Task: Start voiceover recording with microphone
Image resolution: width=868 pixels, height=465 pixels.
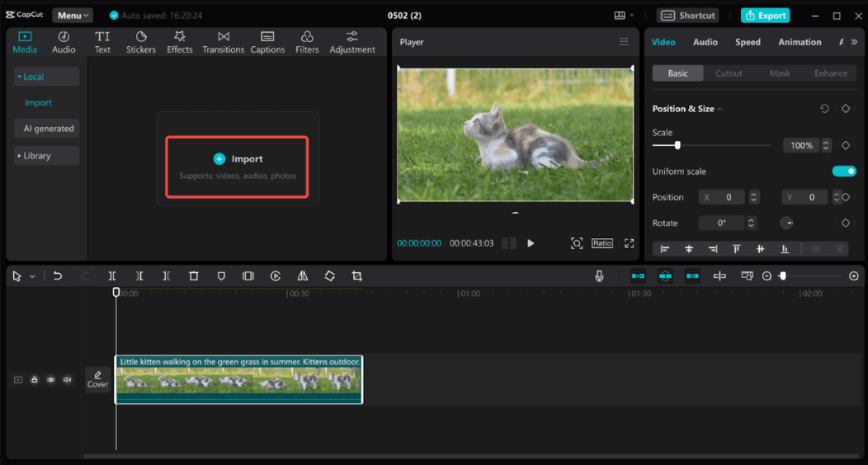Action: 599,276
